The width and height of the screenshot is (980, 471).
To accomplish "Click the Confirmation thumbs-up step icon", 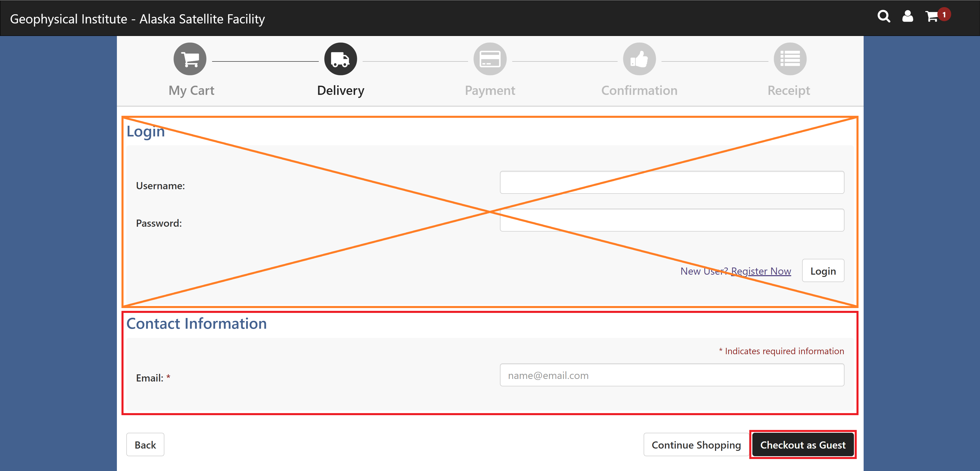I will [639, 59].
